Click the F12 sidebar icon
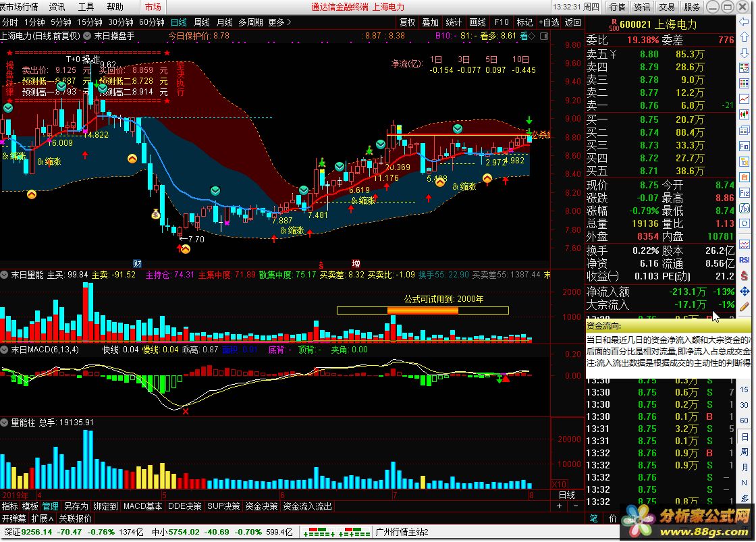 click(744, 193)
